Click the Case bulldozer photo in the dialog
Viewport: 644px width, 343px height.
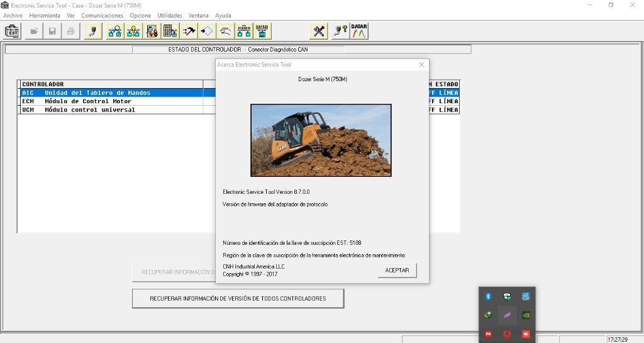[321, 140]
